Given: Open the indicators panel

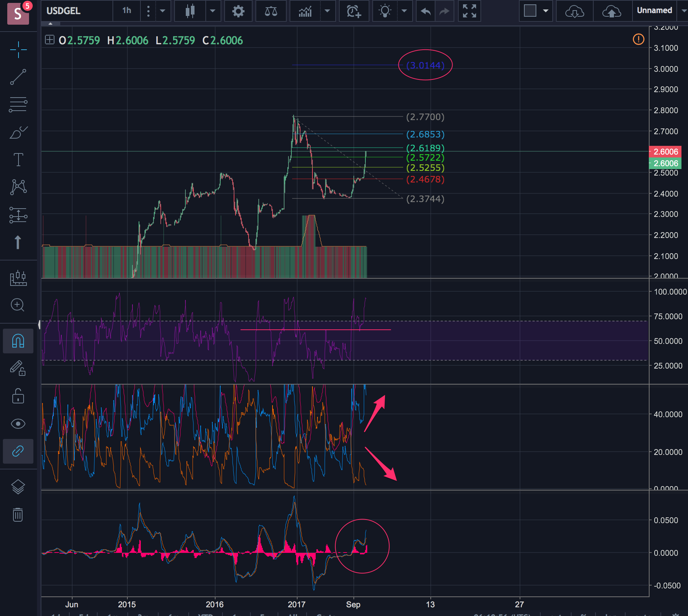Looking at the screenshot, I should (x=305, y=11).
